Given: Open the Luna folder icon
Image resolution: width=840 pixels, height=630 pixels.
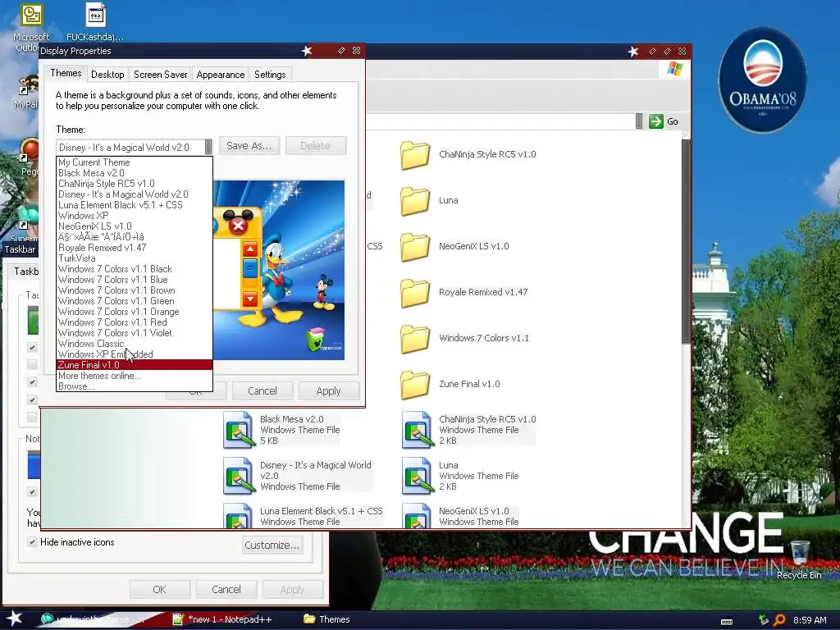Looking at the screenshot, I should pos(415,201).
